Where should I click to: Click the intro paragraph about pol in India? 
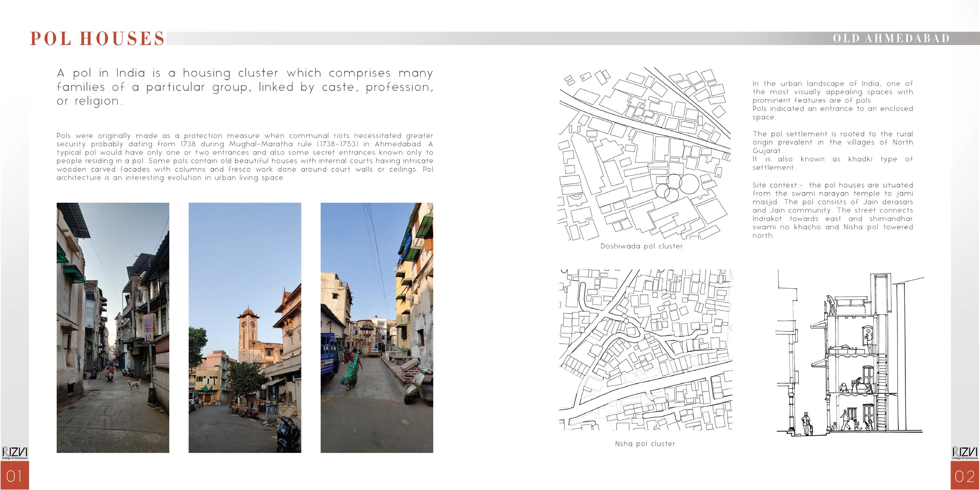click(x=244, y=87)
